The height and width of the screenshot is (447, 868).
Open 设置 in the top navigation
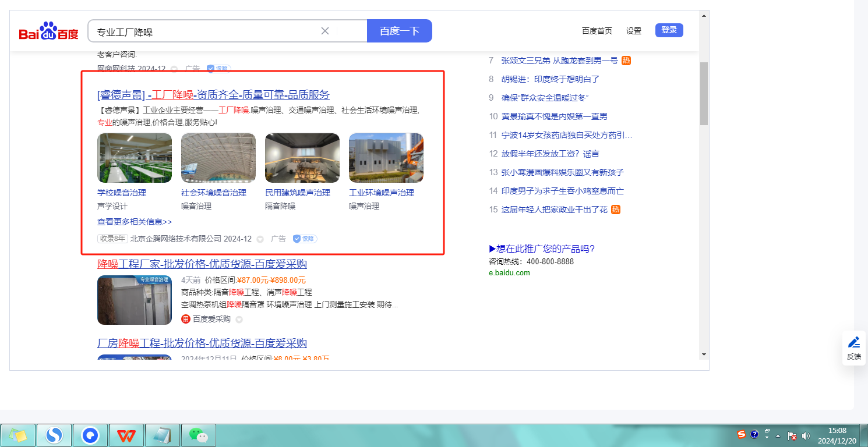633,31
